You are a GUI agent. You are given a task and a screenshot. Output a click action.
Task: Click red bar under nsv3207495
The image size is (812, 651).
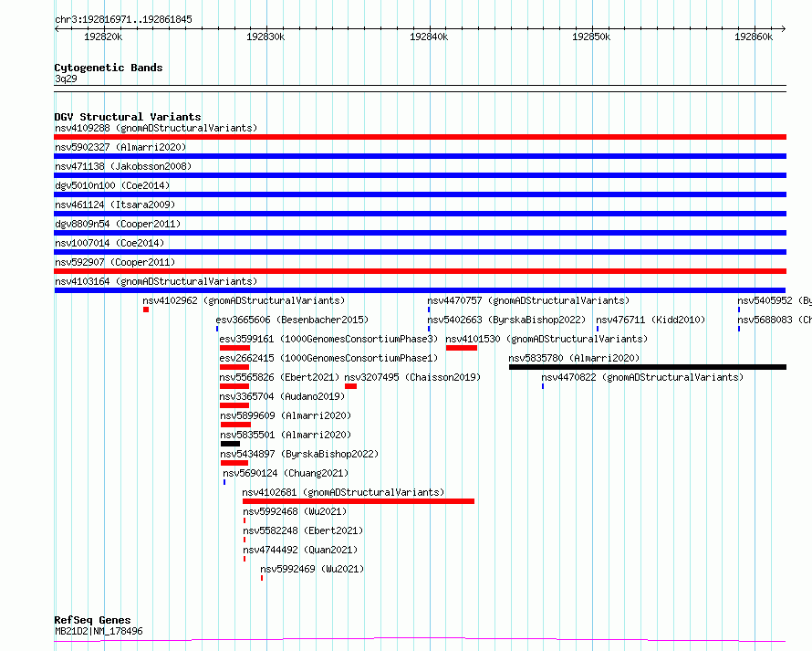coord(350,386)
